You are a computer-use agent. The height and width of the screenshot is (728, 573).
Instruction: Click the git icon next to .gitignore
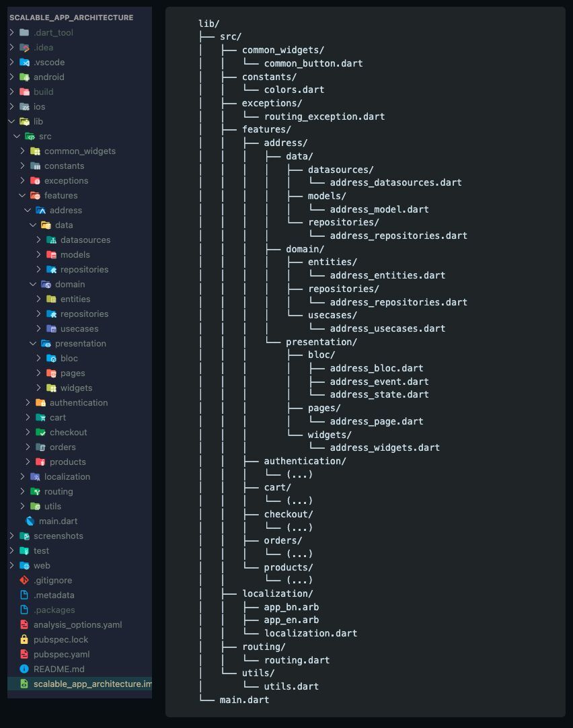click(x=24, y=580)
